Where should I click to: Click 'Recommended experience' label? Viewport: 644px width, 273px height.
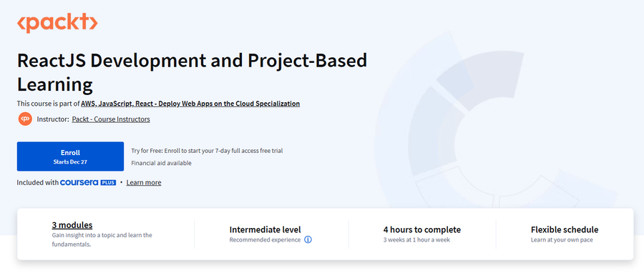point(265,240)
